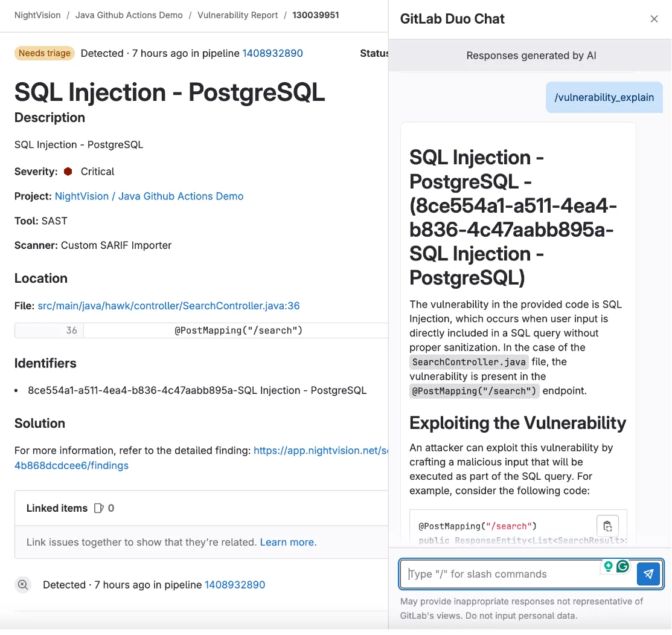Click the Tool: SAST text

(40, 221)
